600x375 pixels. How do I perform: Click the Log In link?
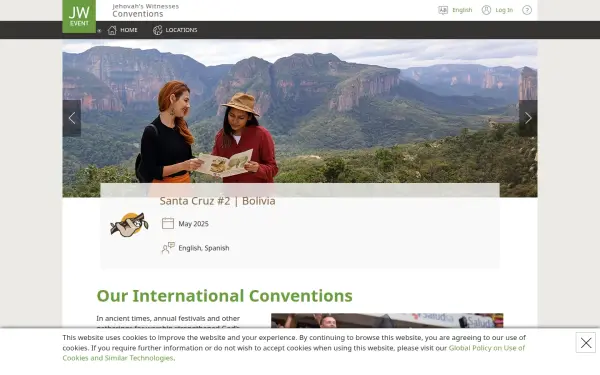(x=504, y=10)
